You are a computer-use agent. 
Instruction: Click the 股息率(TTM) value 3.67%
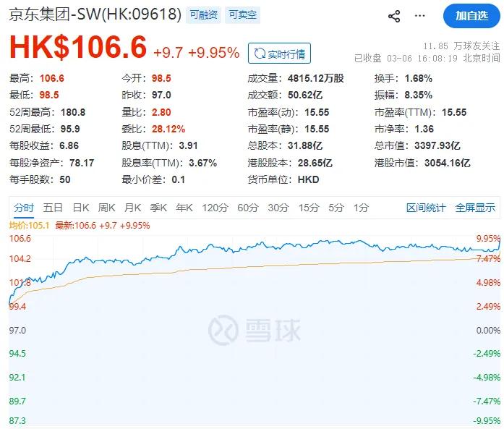point(202,163)
